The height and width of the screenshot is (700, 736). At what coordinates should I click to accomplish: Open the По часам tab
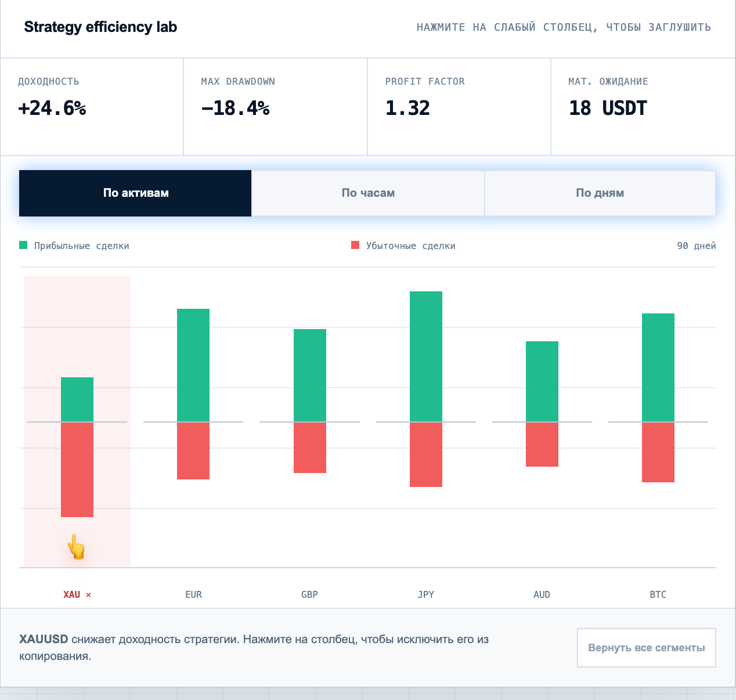368,193
